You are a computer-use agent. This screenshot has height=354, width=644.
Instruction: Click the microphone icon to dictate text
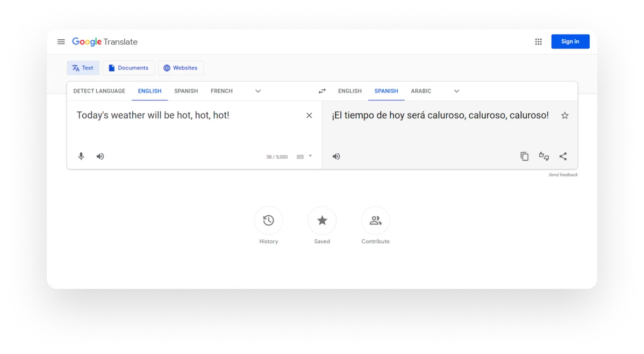click(x=81, y=156)
